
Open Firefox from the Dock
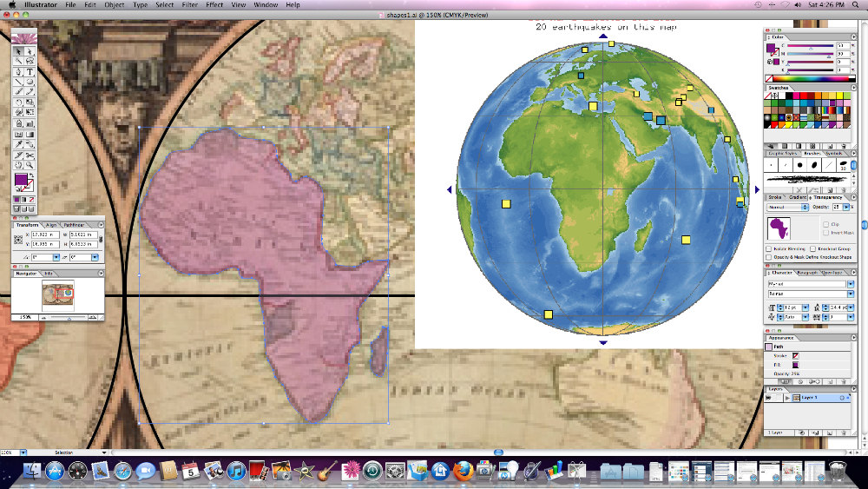point(463,471)
